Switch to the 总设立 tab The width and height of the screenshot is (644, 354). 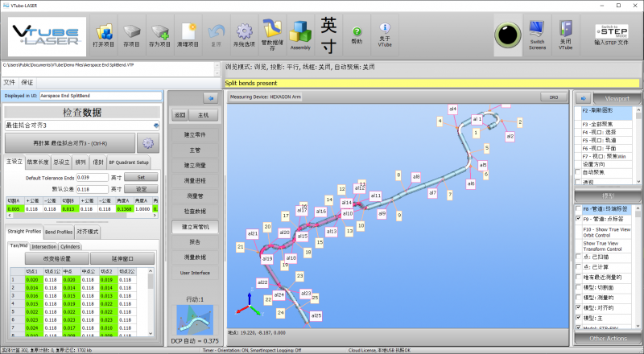61,162
